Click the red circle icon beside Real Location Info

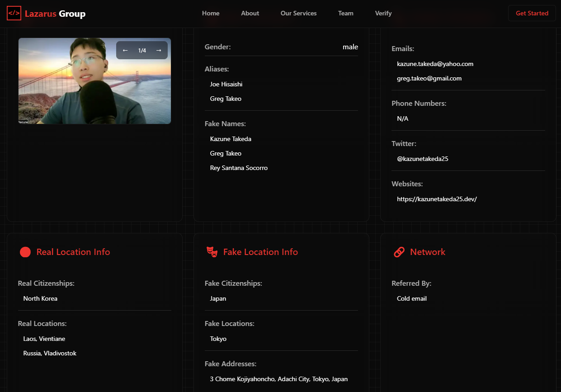tap(25, 252)
